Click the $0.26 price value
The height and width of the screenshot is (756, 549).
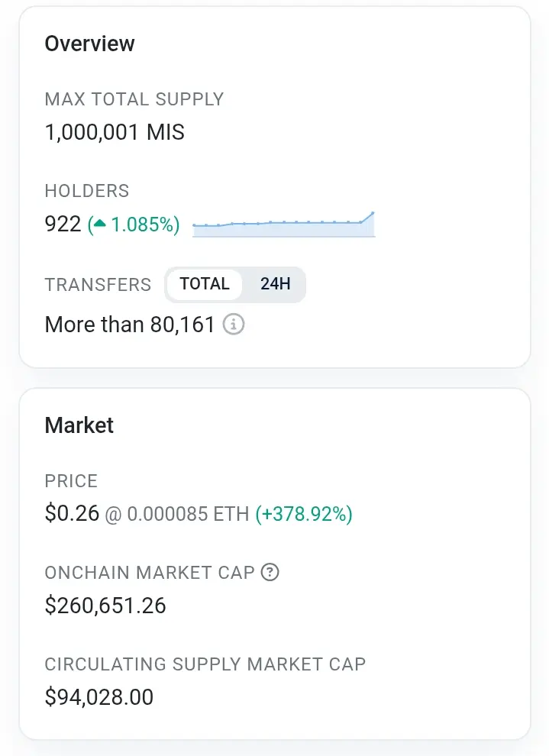(72, 513)
